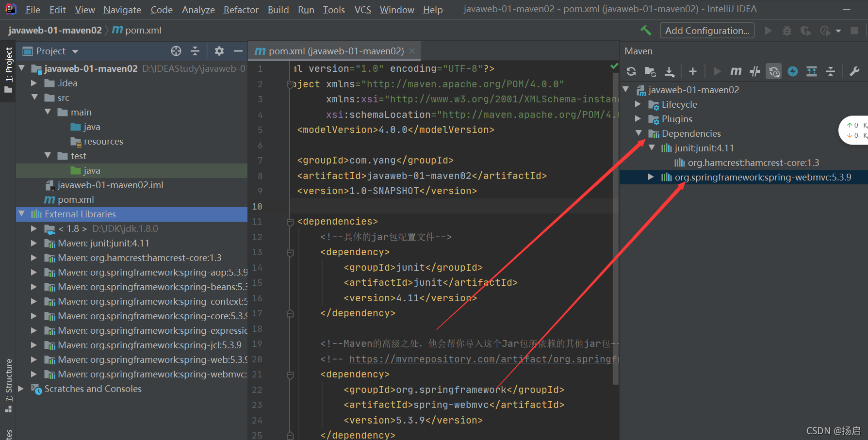Viewport: 868px width, 440px height.
Task: Select < 1.8 > JDK library entry
Action: [101, 228]
